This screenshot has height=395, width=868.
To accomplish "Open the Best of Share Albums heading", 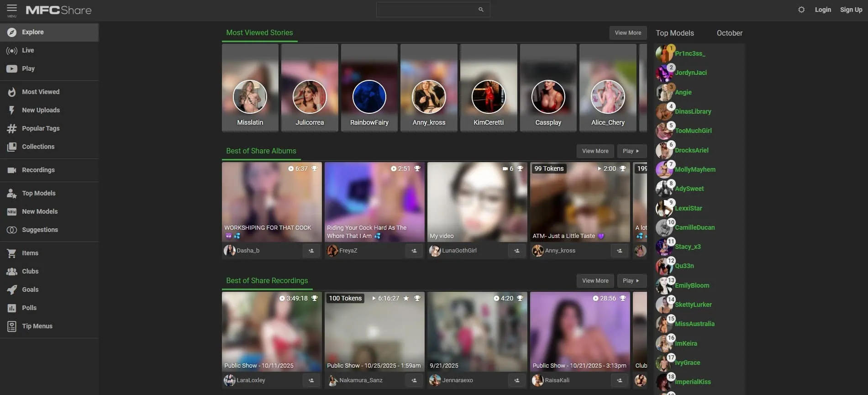I will [x=261, y=151].
